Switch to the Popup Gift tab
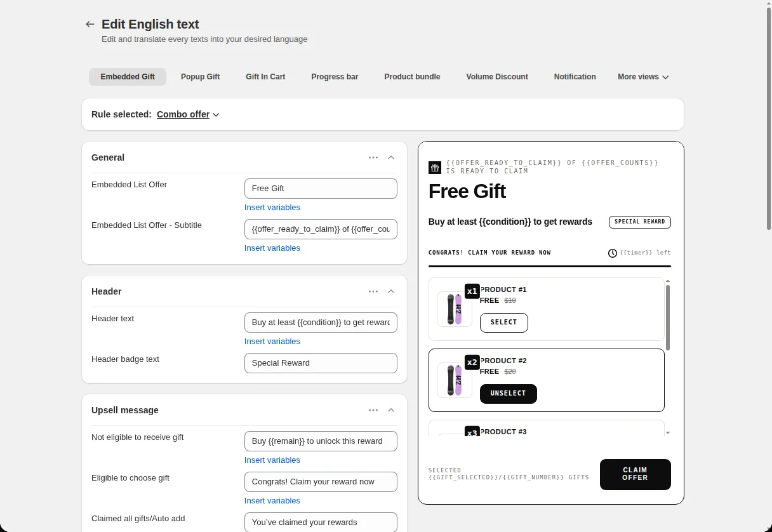772x532 pixels. (200, 77)
